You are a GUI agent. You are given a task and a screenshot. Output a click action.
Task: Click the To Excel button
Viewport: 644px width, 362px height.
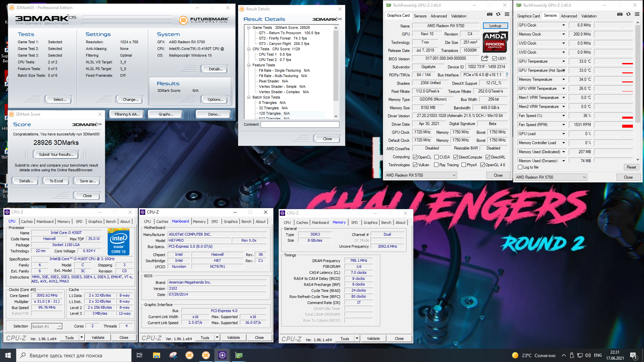pyautogui.click(x=56, y=181)
